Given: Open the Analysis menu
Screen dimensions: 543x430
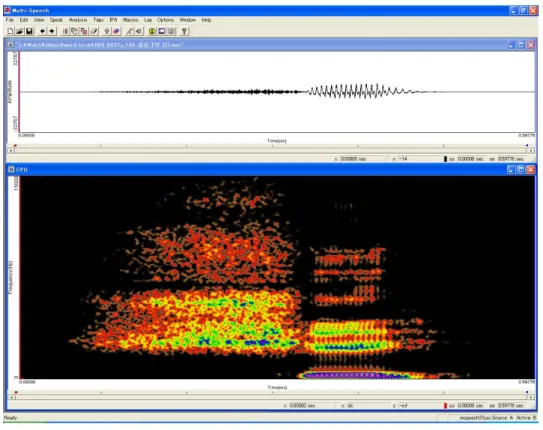Looking at the screenshot, I should coord(78,20).
